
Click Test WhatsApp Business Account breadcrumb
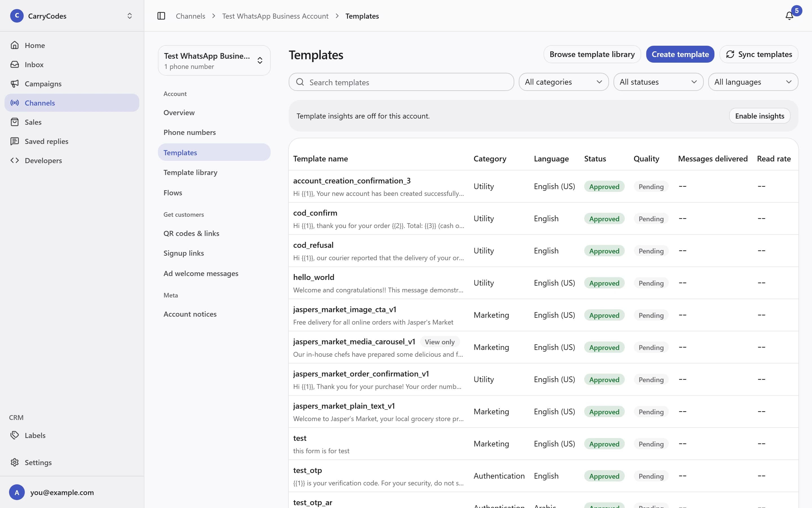pos(275,16)
